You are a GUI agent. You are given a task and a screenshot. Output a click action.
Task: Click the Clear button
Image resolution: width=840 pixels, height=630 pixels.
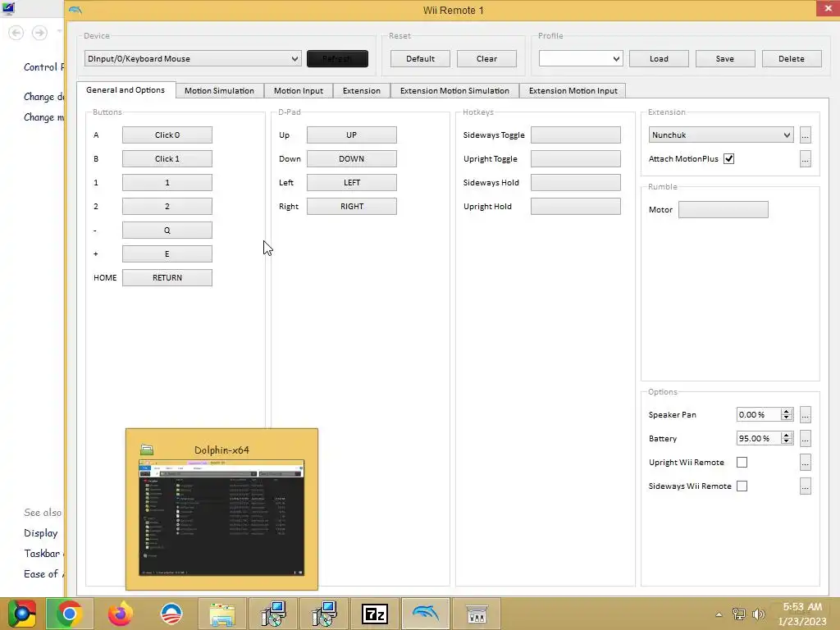click(487, 59)
